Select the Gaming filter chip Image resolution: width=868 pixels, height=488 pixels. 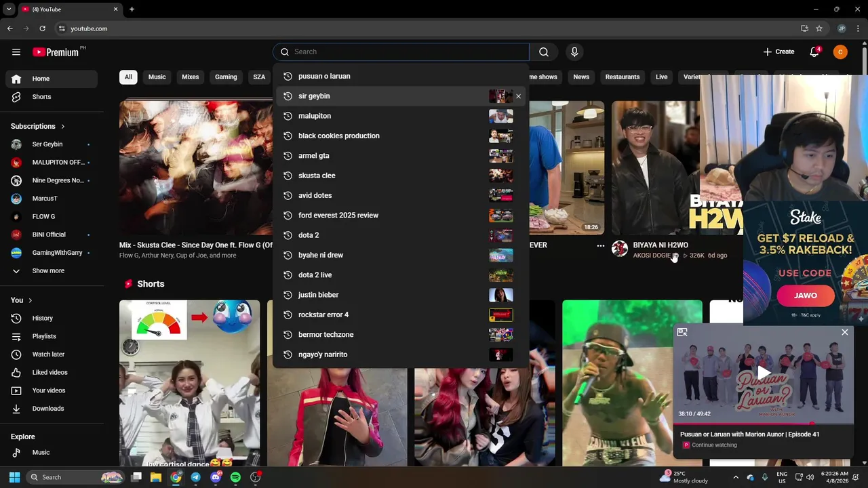[x=226, y=77]
